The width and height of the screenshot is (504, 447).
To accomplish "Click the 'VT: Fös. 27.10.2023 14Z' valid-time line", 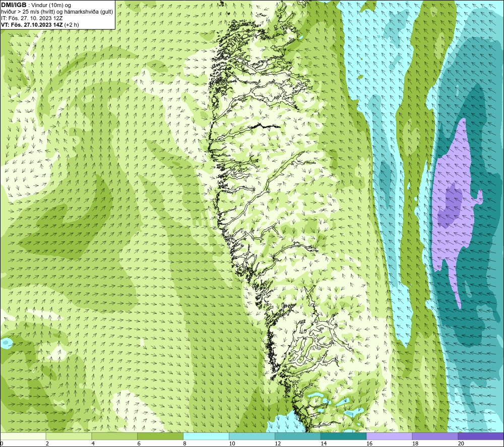I will 32,25.
